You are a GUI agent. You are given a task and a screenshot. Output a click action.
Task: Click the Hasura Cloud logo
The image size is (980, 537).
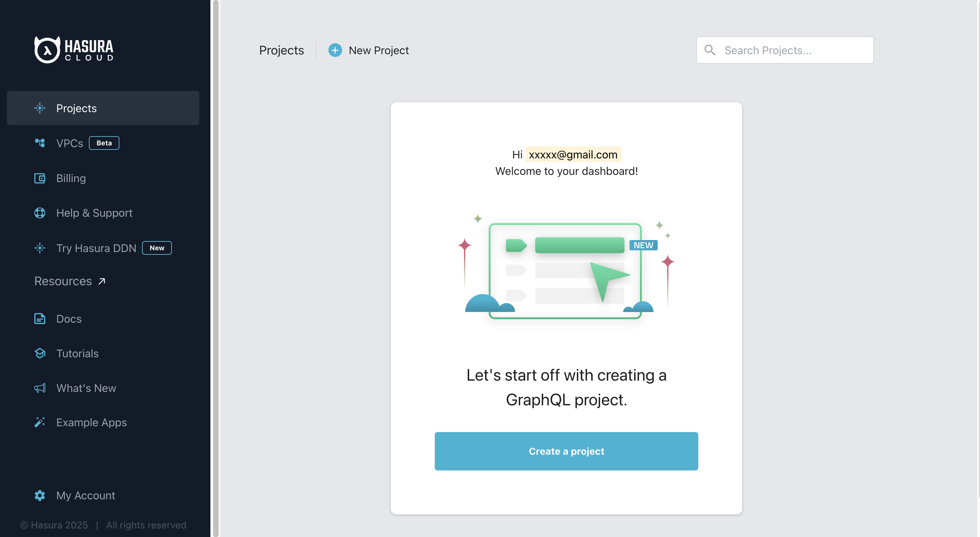point(73,49)
